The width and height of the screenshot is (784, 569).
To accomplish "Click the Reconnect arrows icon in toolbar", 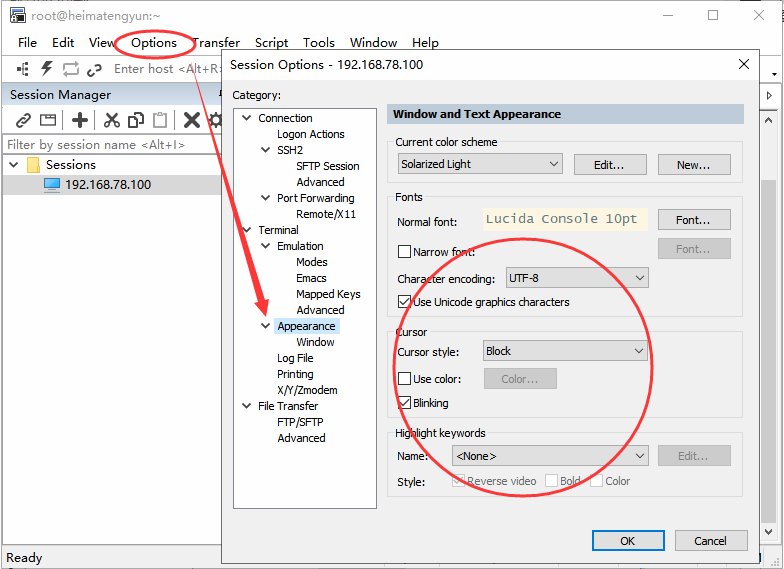I will [70, 68].
